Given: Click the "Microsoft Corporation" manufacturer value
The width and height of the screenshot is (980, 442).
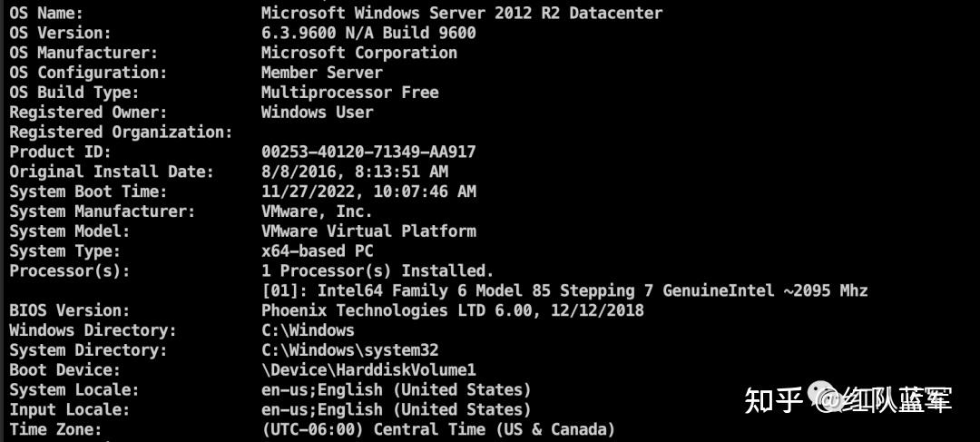Looking at the screenshot, I should 359,53.
